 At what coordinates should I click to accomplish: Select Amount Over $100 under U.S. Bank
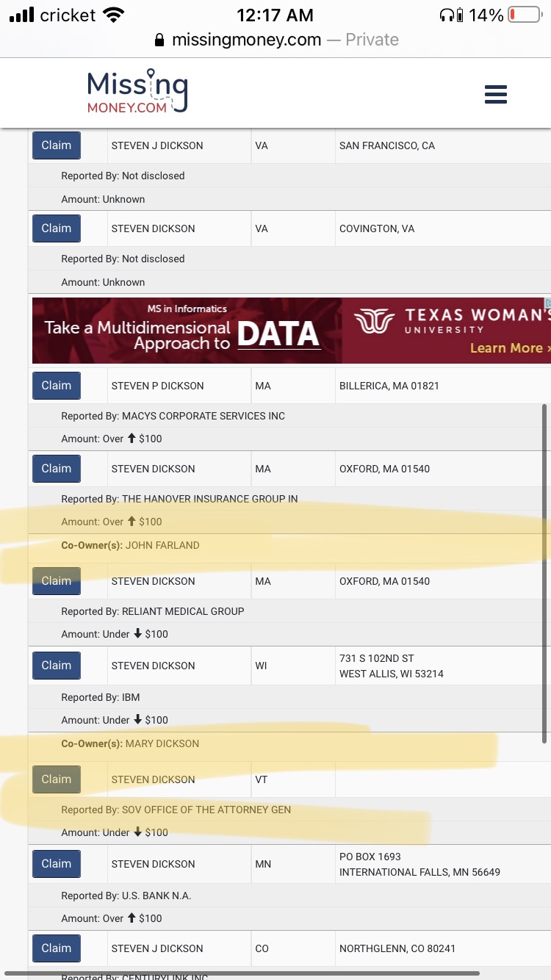(112, 918)
